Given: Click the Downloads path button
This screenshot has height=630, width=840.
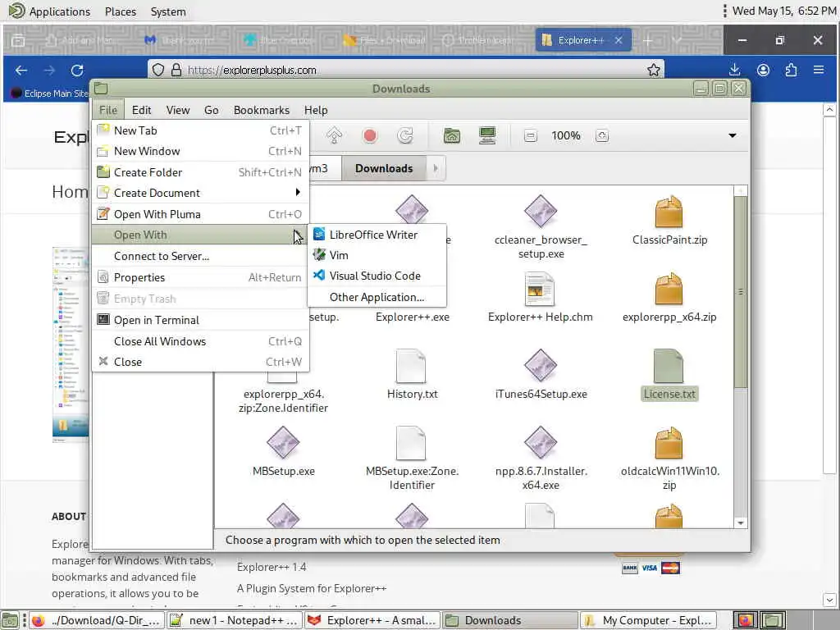Looking at the screenshot, I should coord(384,168).
